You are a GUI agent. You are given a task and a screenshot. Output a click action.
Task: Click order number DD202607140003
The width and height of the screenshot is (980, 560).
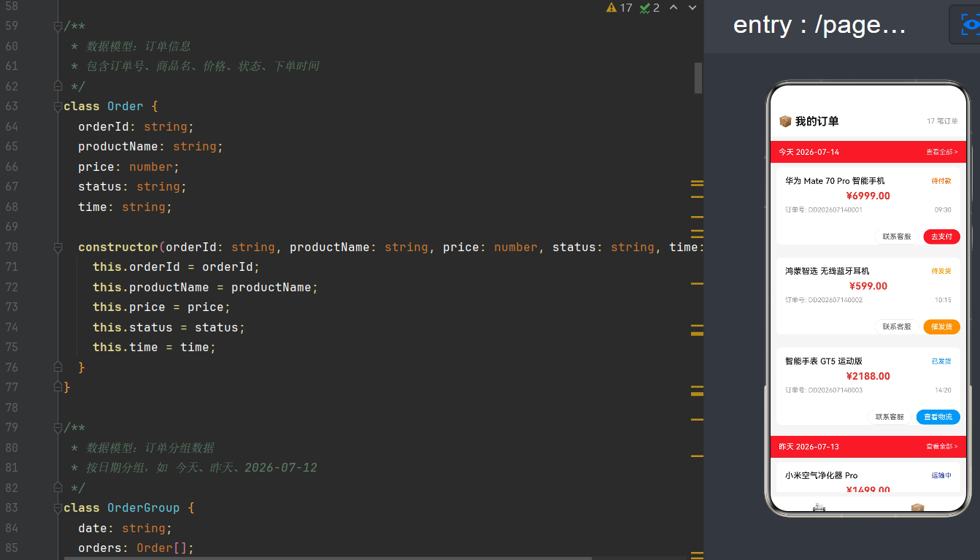coord(824,390)
